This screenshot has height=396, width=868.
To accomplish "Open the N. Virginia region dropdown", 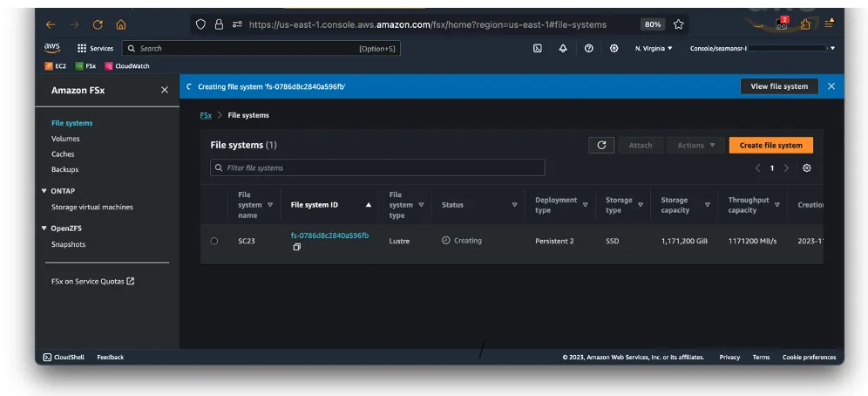I will (654, 48).
